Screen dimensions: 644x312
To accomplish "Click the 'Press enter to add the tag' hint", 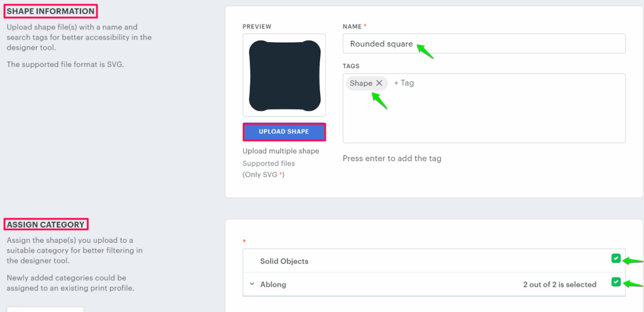I will (392, 159).
